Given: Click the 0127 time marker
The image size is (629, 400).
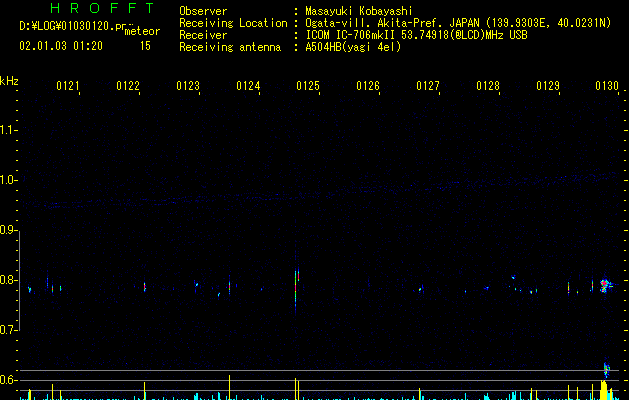Looking at the screenshot, I should 428,86.
